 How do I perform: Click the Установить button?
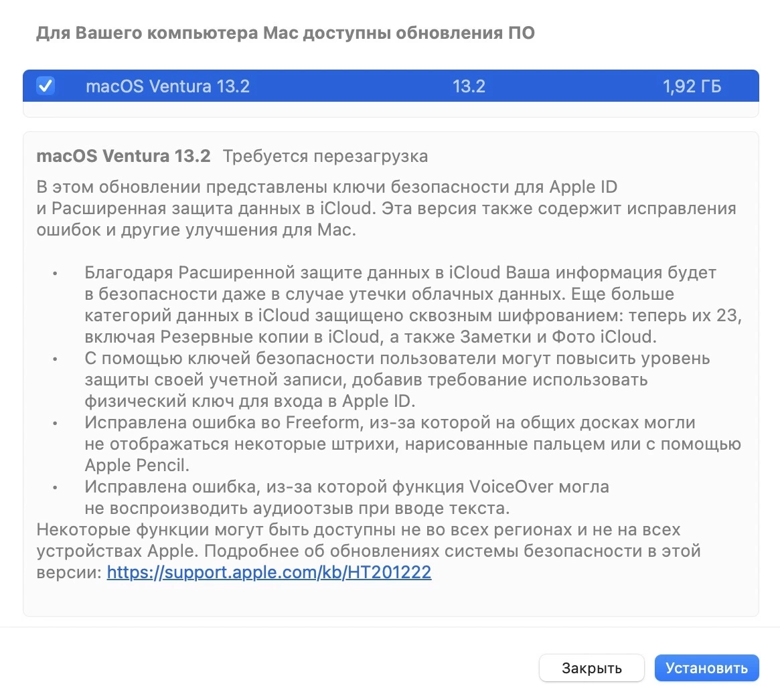(x=706, y=668)
